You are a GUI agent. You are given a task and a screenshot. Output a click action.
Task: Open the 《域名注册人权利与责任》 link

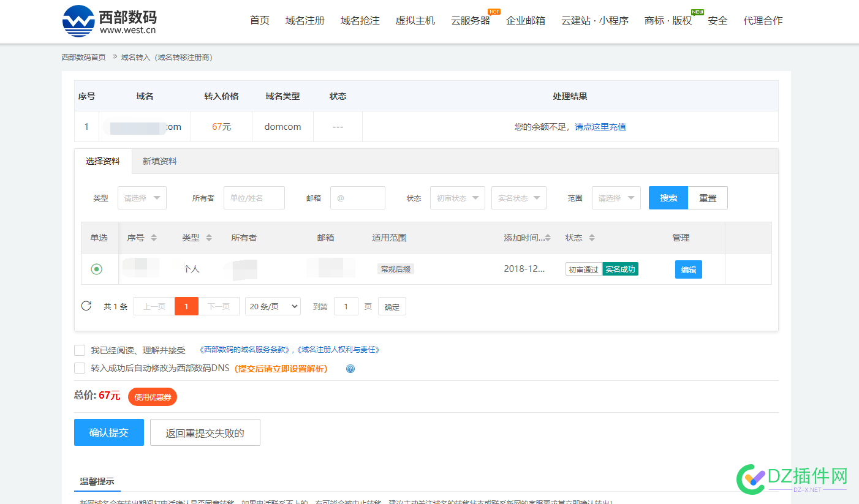339,350
